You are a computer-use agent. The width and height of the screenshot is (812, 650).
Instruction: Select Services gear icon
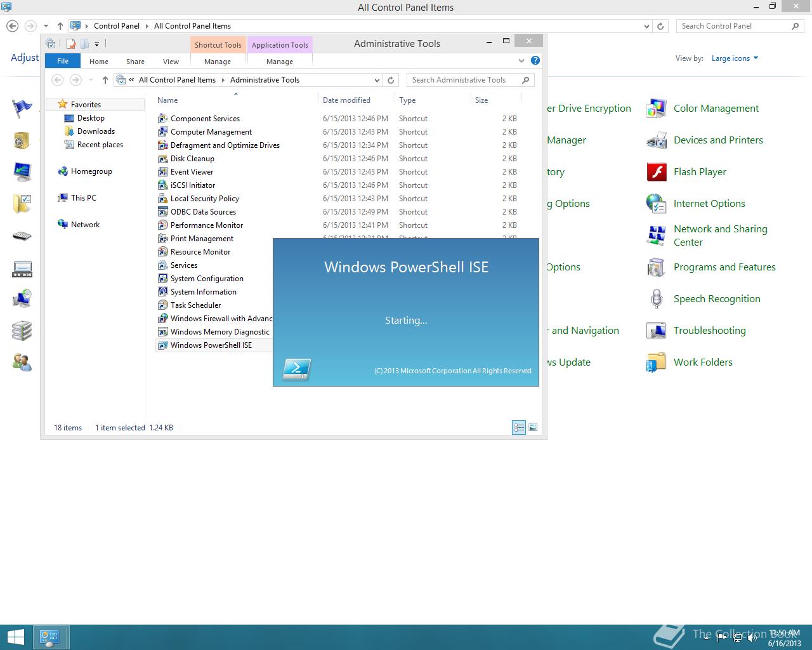pos(162,265)
